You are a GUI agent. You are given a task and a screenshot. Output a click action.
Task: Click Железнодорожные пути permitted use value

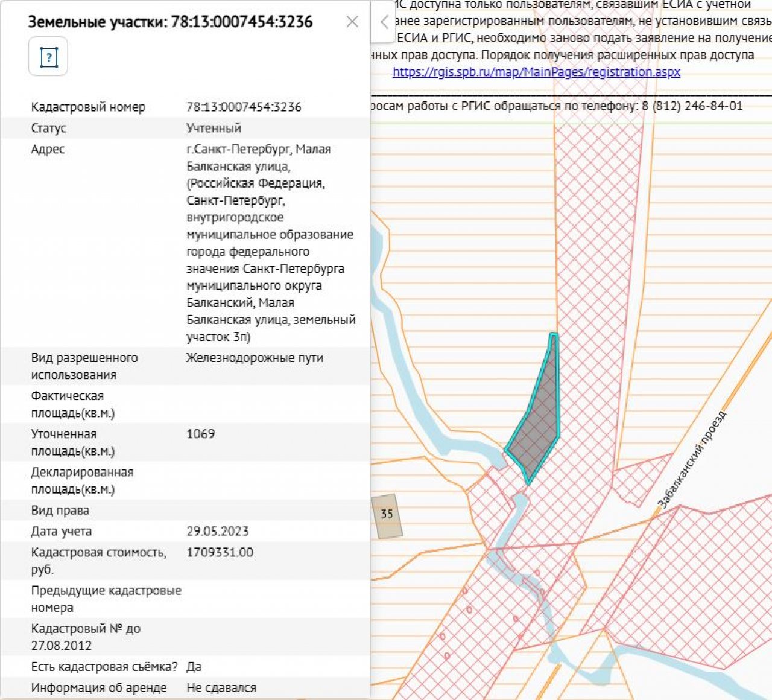(x=255, y=358)
